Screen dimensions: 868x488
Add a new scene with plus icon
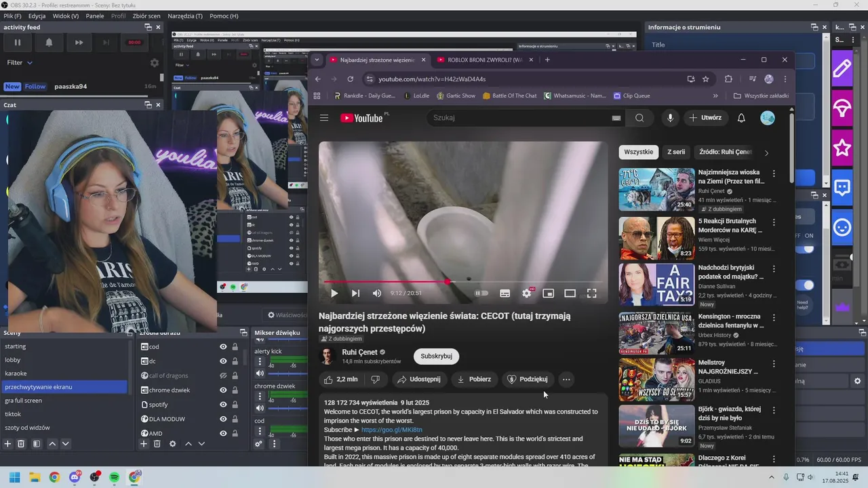7,444
